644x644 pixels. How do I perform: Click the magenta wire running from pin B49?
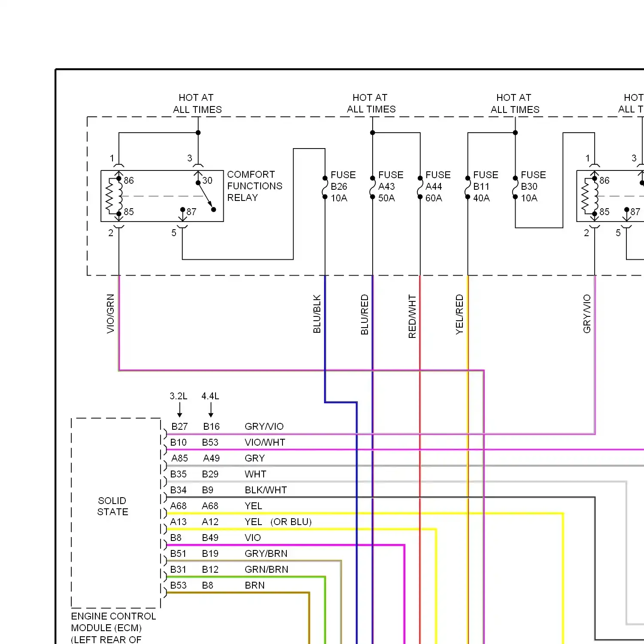286,545
